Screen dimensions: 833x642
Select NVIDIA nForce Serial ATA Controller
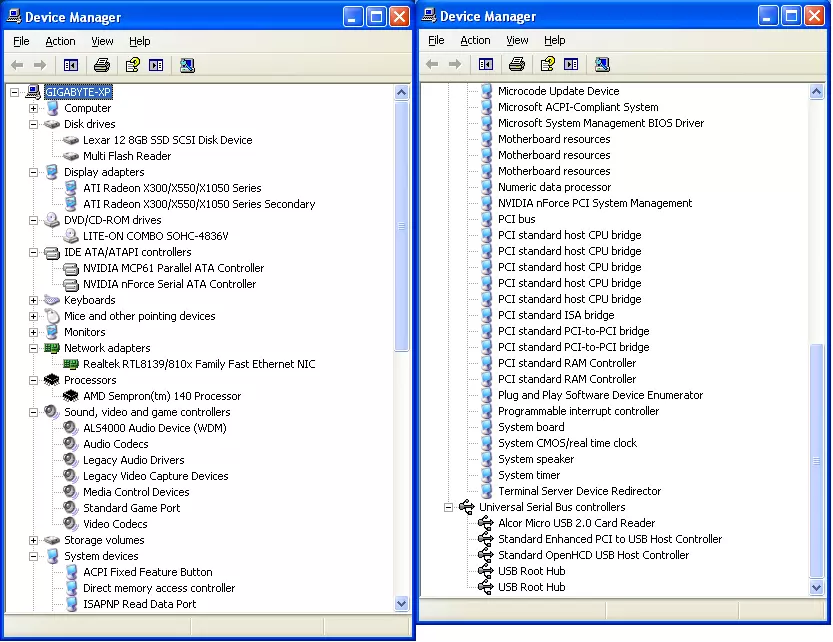(x=169, y=284)
